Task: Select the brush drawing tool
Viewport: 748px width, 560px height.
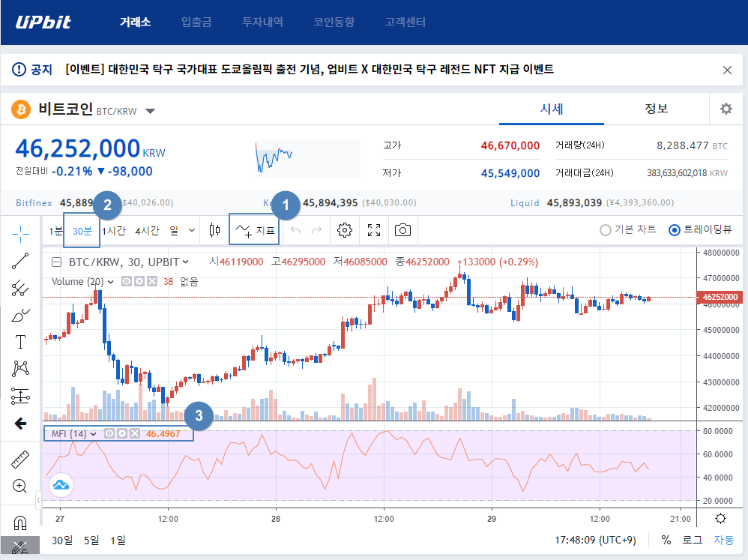Action: [x=20, y=316]
